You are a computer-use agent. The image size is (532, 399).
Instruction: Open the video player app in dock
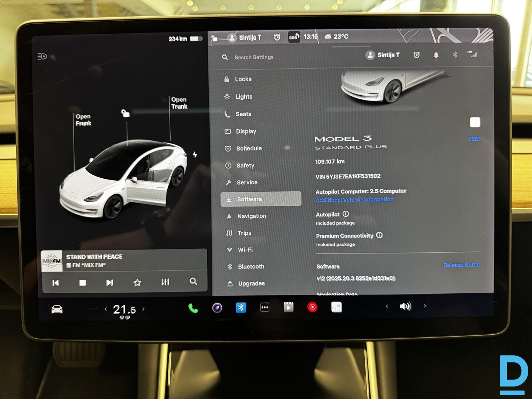tap(289, 307)
